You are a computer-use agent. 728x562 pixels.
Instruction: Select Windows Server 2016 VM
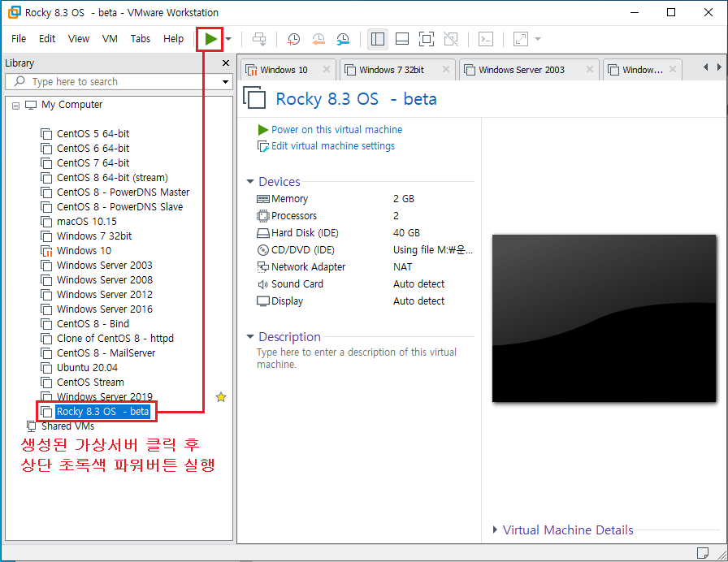click(105, 309)
